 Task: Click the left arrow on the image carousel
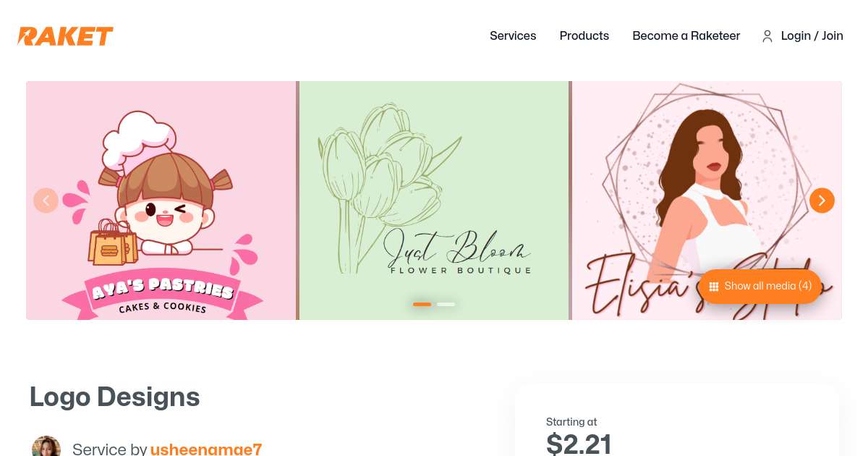click(x=46, y=200)
